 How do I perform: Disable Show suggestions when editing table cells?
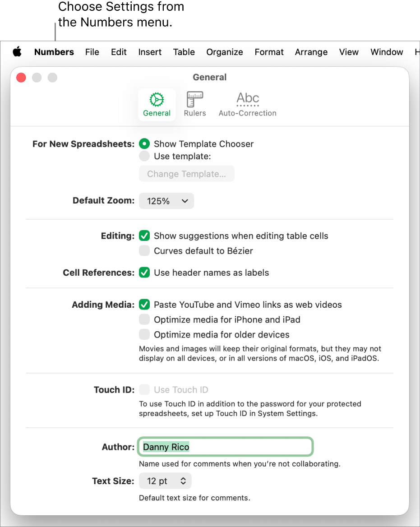[x=144, y=236]
